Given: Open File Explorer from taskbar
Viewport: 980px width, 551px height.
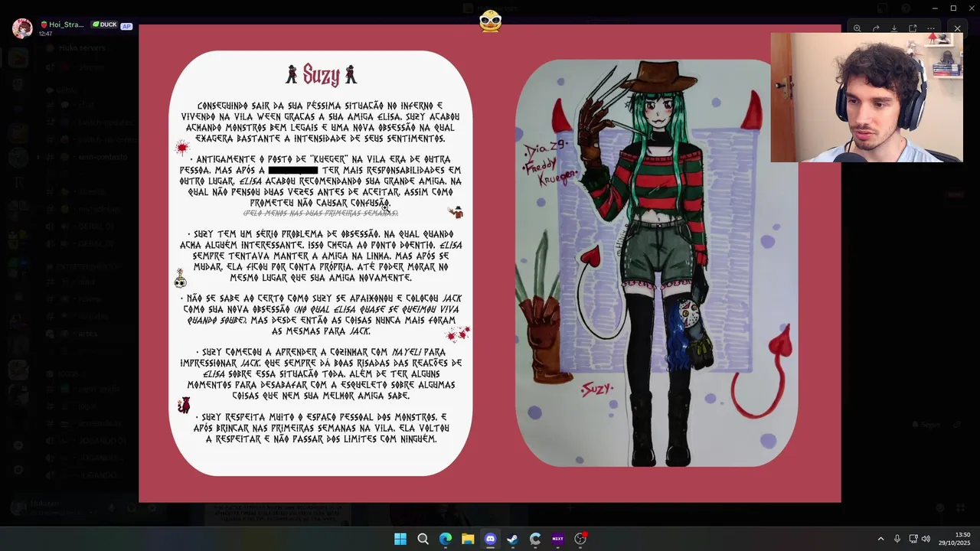Looking at the screenshot, I should pos(468,539).
